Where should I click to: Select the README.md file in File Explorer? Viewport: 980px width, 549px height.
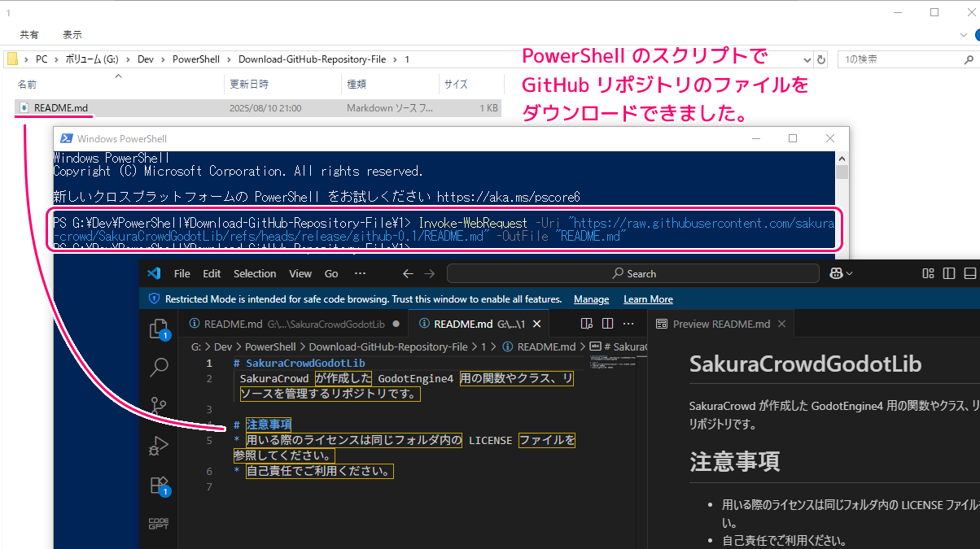pos(60,108)
